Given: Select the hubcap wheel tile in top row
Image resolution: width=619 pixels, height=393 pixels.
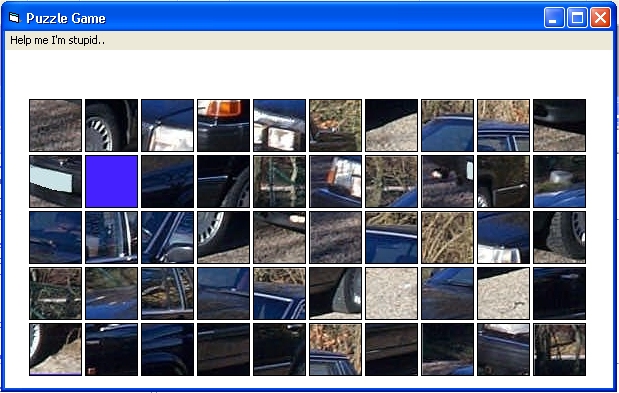Looking at the screenshot, I should tap(112, 125).
